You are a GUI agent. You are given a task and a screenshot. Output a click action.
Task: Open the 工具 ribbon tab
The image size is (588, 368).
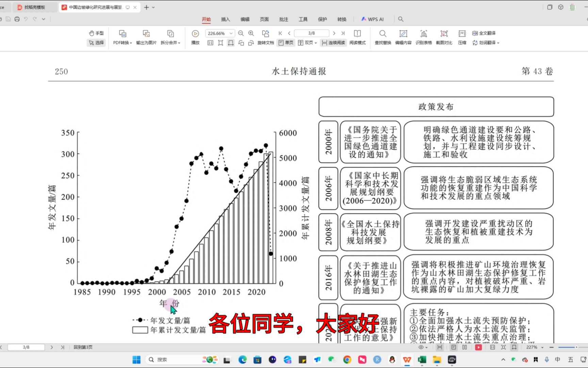click(x=303, y=19)
